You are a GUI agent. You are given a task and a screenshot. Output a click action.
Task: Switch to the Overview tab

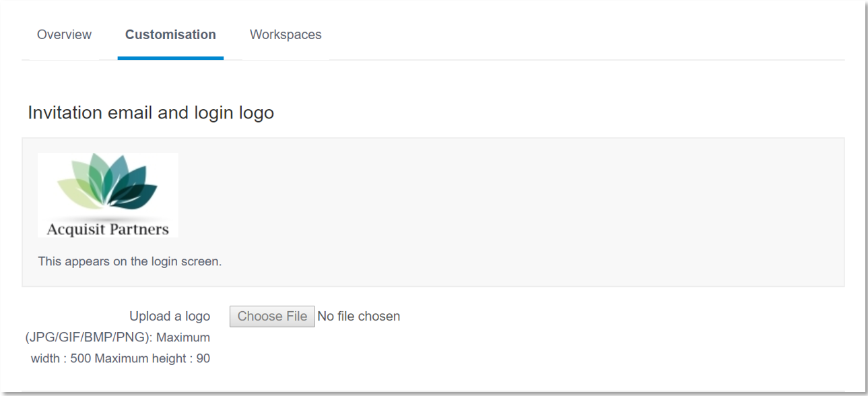pyautogui.click(x=64, y=34)
